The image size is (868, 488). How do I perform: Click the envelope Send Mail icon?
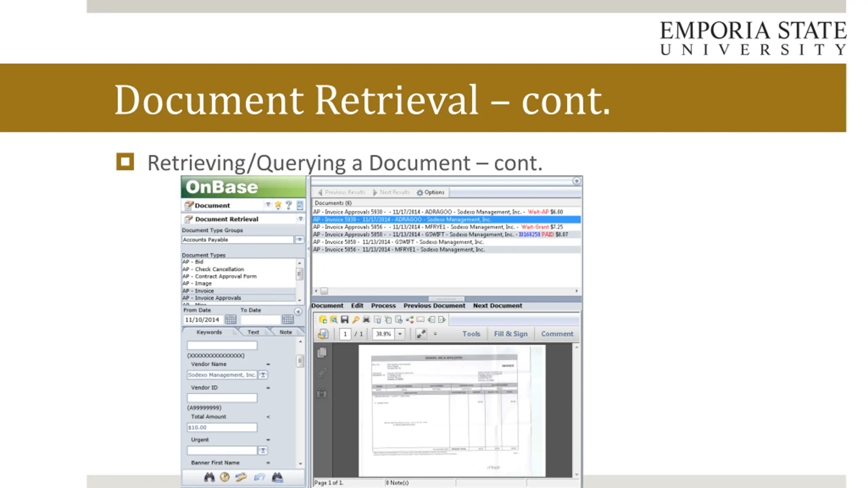tap(420, 320)
